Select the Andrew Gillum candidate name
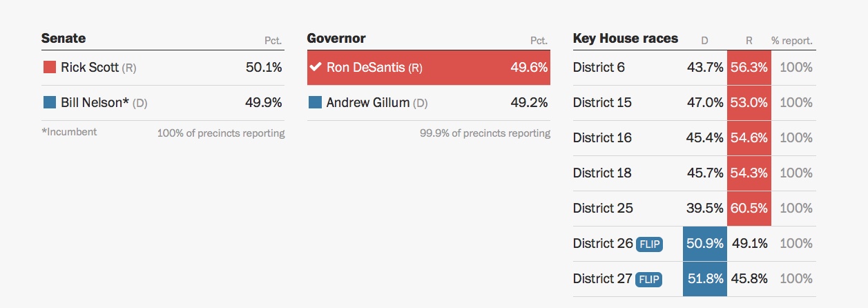868x308 pixels. coord(368,103)
